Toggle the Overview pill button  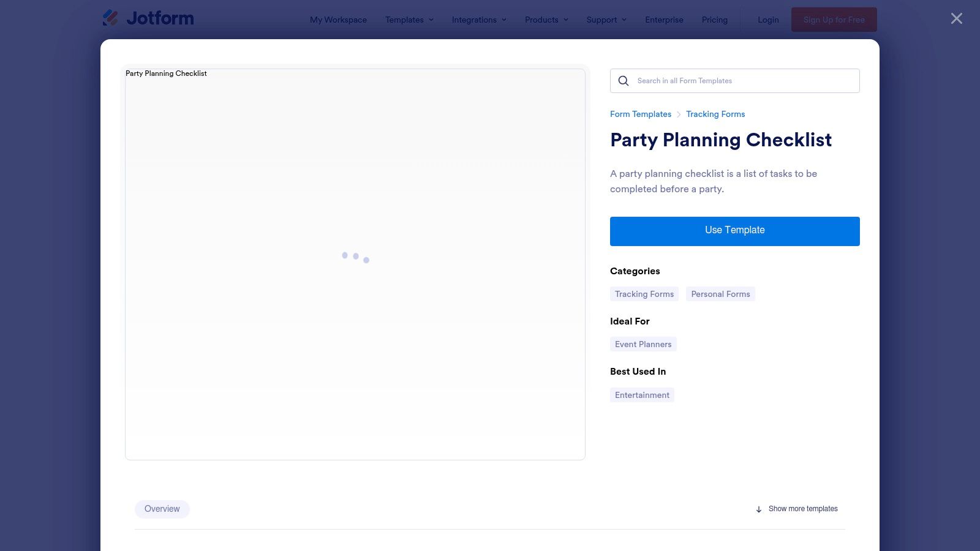tap(162, 509)
